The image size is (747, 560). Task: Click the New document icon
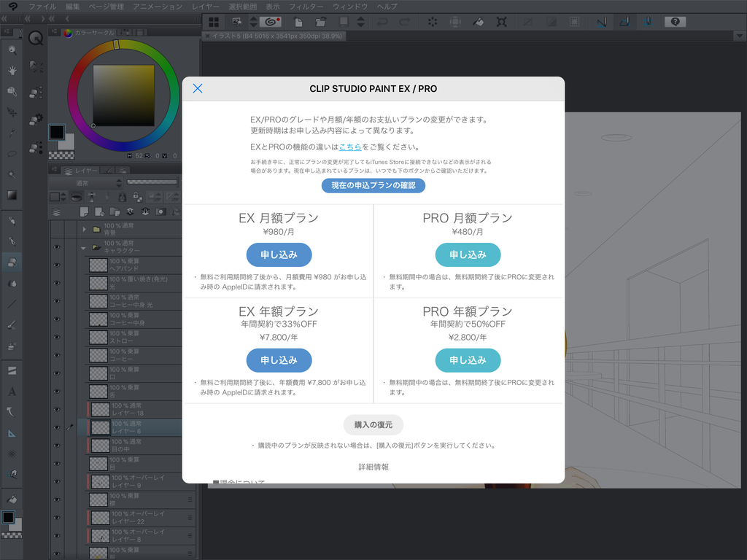pos(298,22)
